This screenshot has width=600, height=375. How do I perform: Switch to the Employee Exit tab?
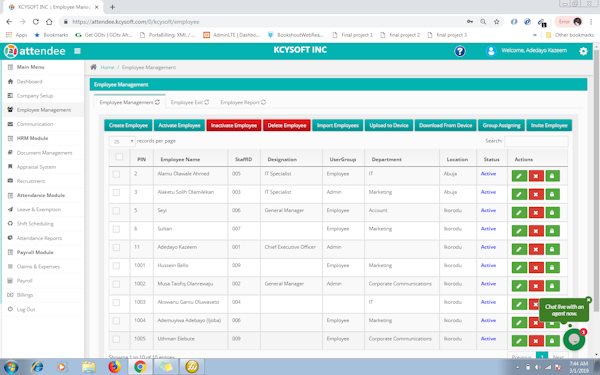tap(190, 102)
